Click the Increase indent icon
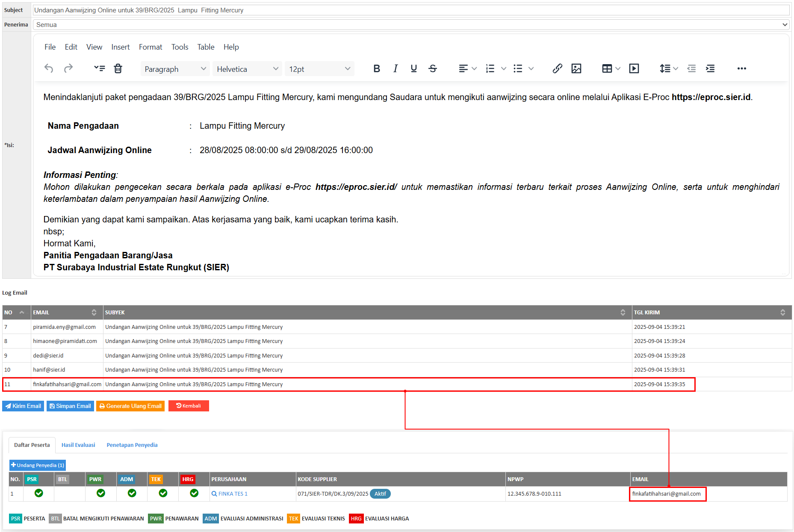This screenshot has width=794, height=532. point(710,68)
